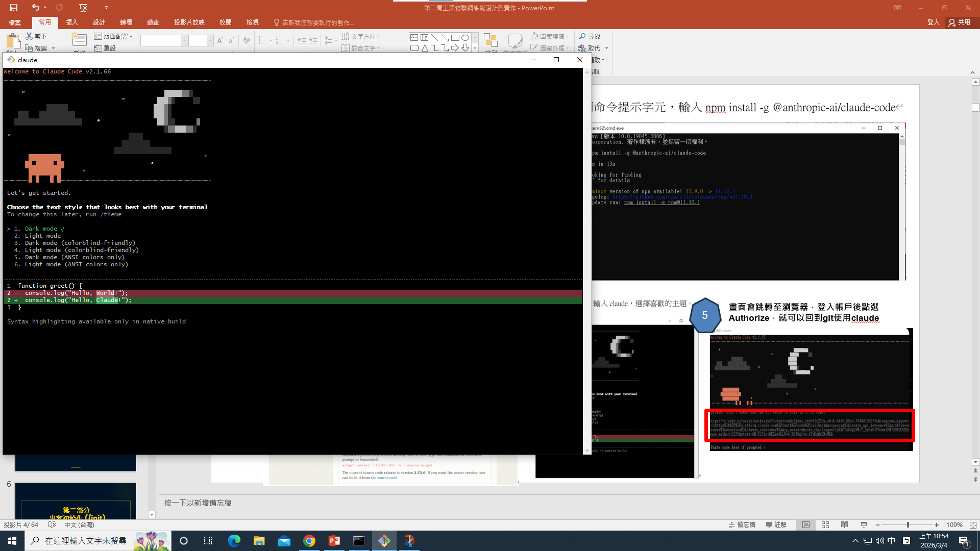
Task: Toggle the 備忘稿 notes pane
Action: (742, 525)
